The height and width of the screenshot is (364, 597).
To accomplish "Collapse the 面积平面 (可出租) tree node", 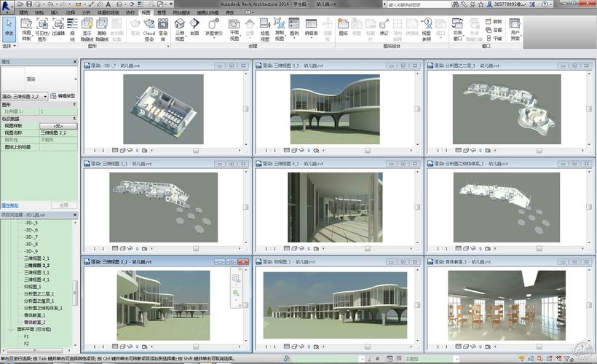I will (x=11, y=329).
